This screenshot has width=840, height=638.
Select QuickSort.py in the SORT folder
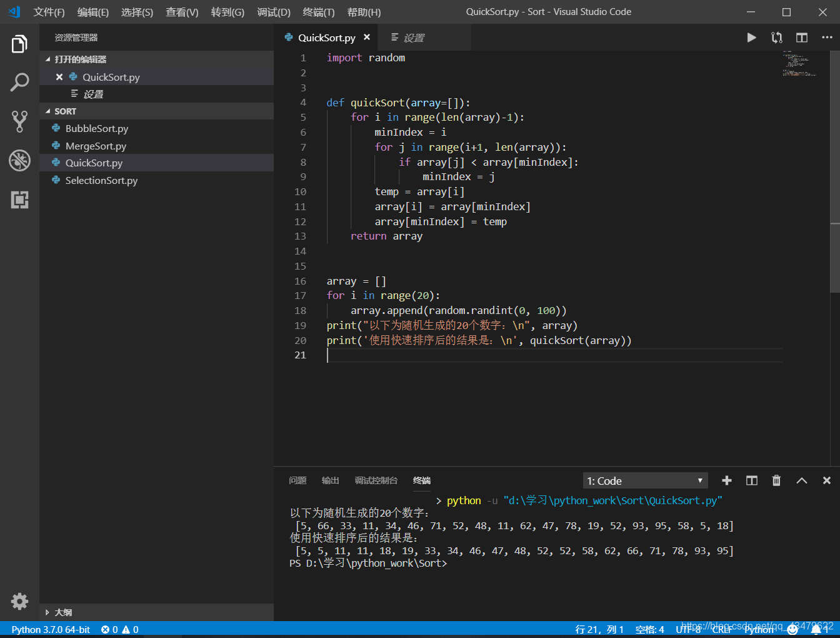(156, 163)
